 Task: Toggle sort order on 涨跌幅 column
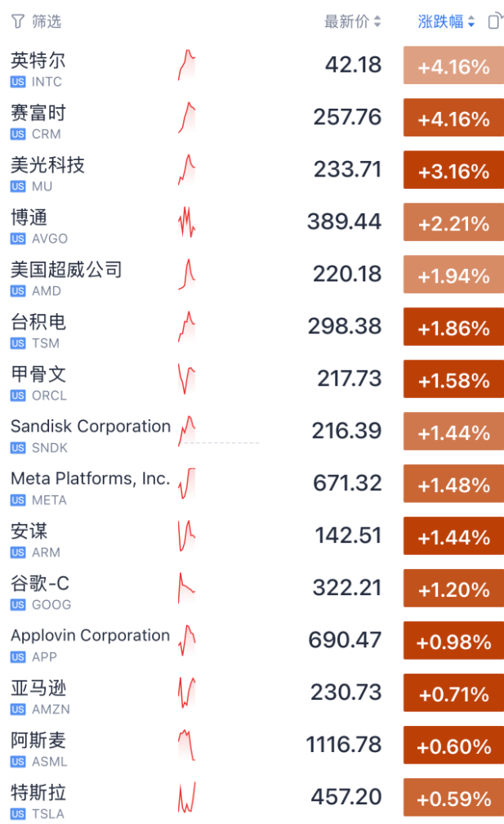click(446, 22)
